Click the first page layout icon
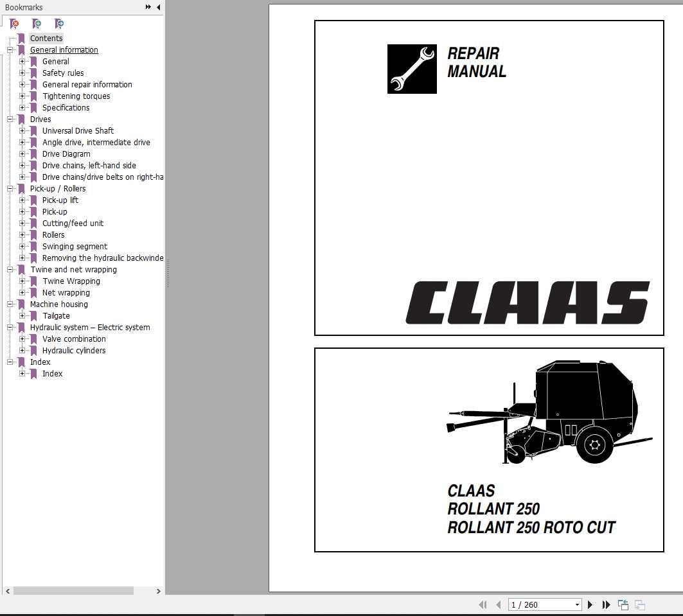683x616 pixels. point(623,604)
